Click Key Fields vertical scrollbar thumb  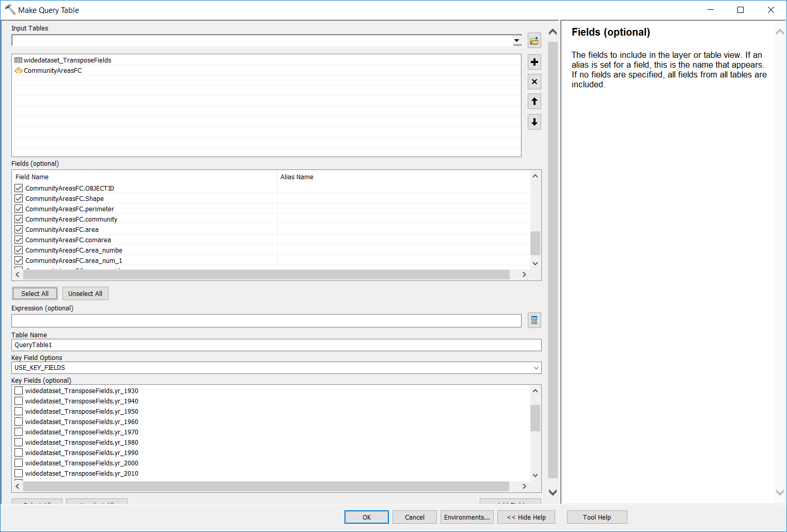click(x=535, y=418)
